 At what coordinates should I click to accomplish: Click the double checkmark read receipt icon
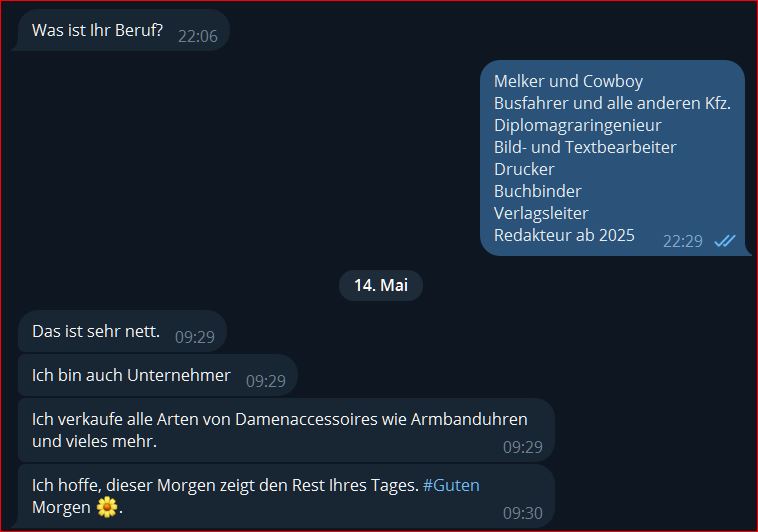tap(725, 240)
